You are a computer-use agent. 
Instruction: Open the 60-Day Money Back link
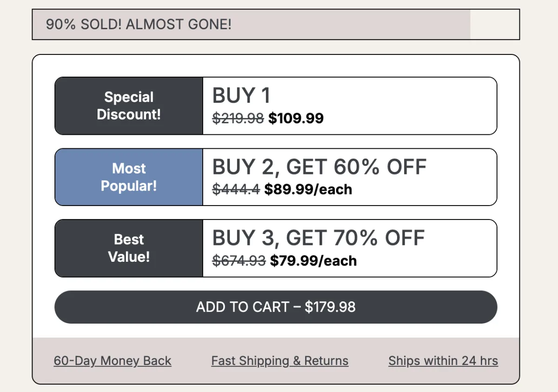pyautogui.click(x=113, y=361)
